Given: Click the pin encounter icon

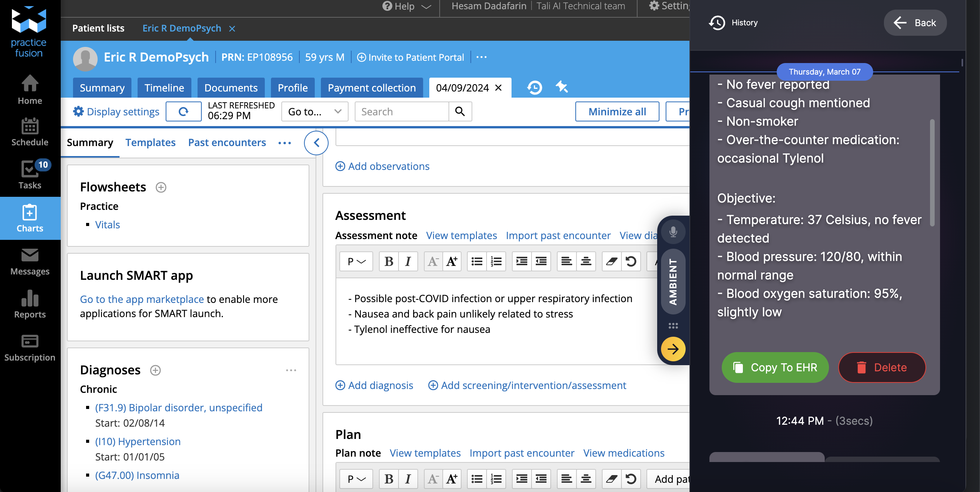Looking at the screenshot, I should tap(561, 87).
